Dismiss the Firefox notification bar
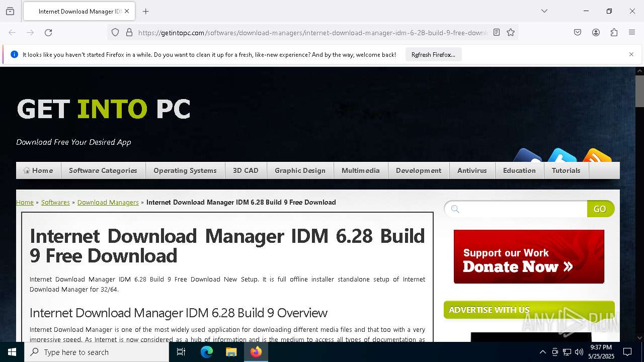This screenshot has height=362, width=644. click(x=631, y=54)
